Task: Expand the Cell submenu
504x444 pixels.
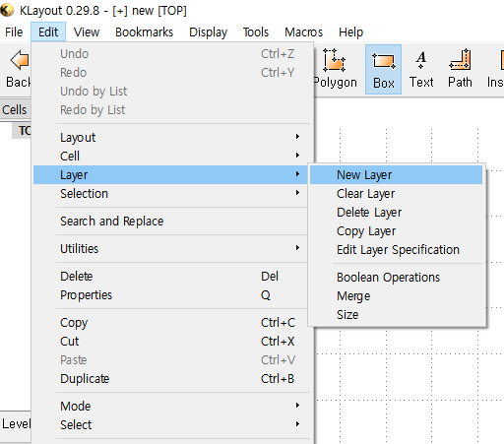Action: (170, 156)
